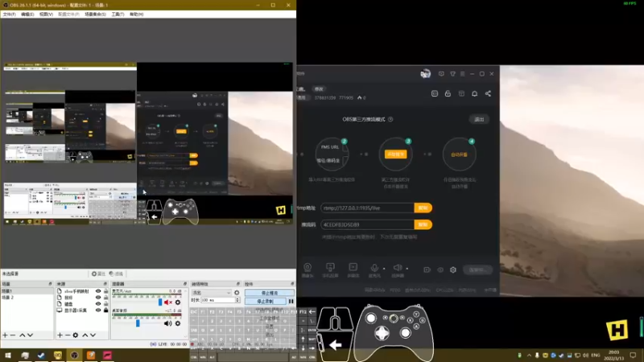This screenshot has height=362, width=644.
Task: Hide the 显示器采集 source via its eye icon
Action: pyautogui.click(x=98, y=311)
